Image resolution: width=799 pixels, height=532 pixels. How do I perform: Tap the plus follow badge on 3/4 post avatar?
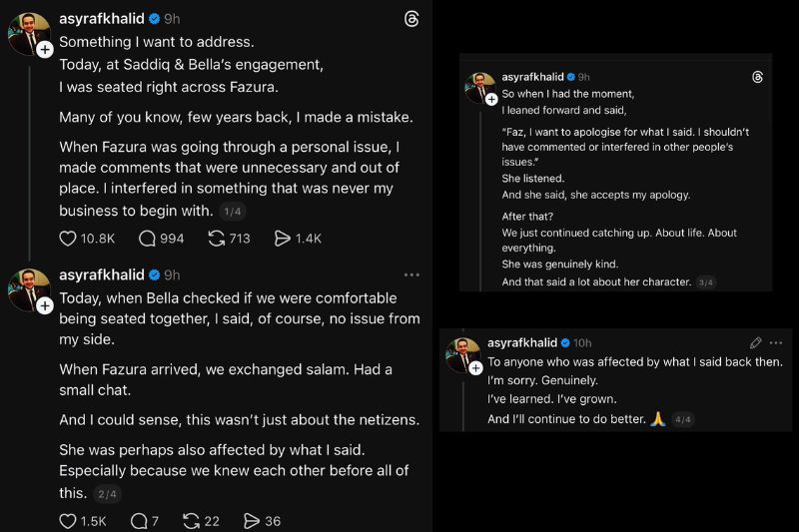point(491,99)
